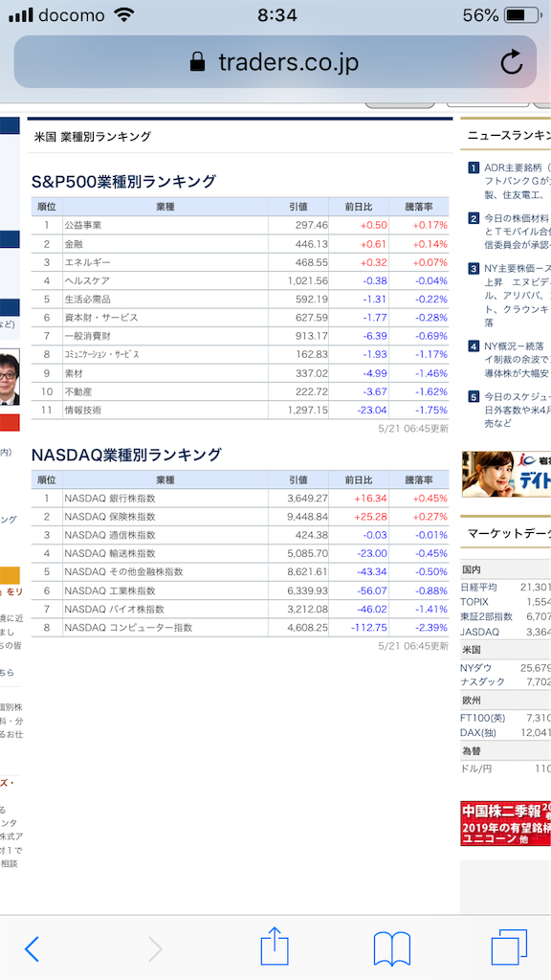
Task: Tap the NASDAQ業種別ランキング heading
Action: tap(126, 455)
